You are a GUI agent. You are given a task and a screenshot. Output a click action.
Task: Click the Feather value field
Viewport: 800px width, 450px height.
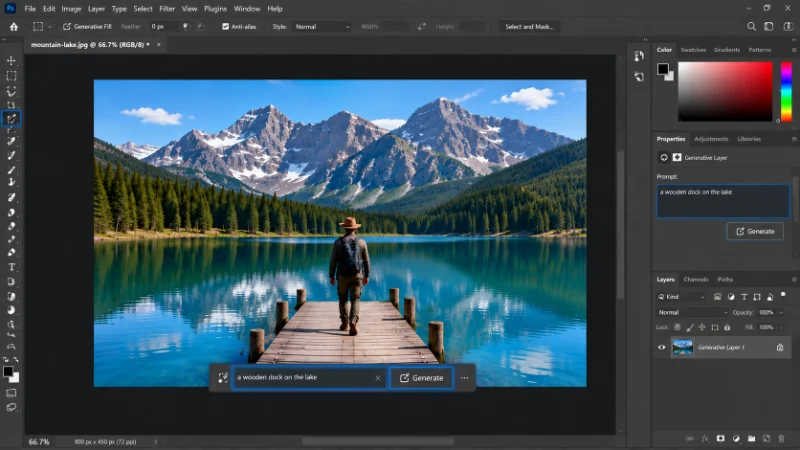point(165,27)
